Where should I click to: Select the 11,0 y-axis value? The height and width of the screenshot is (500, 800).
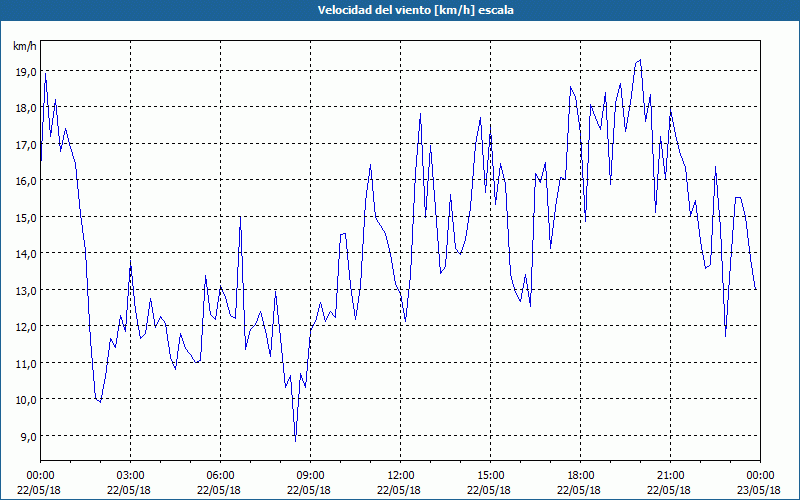(25, 363)
